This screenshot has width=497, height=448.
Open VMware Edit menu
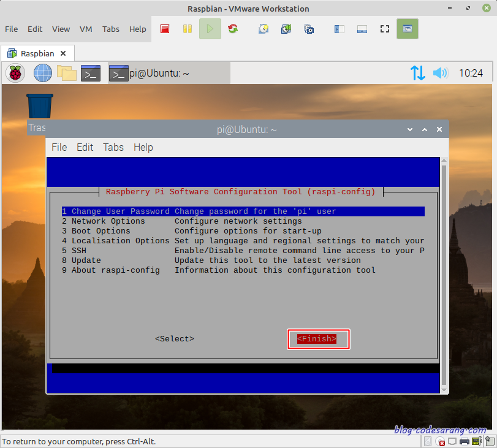(x=35, y=29)
